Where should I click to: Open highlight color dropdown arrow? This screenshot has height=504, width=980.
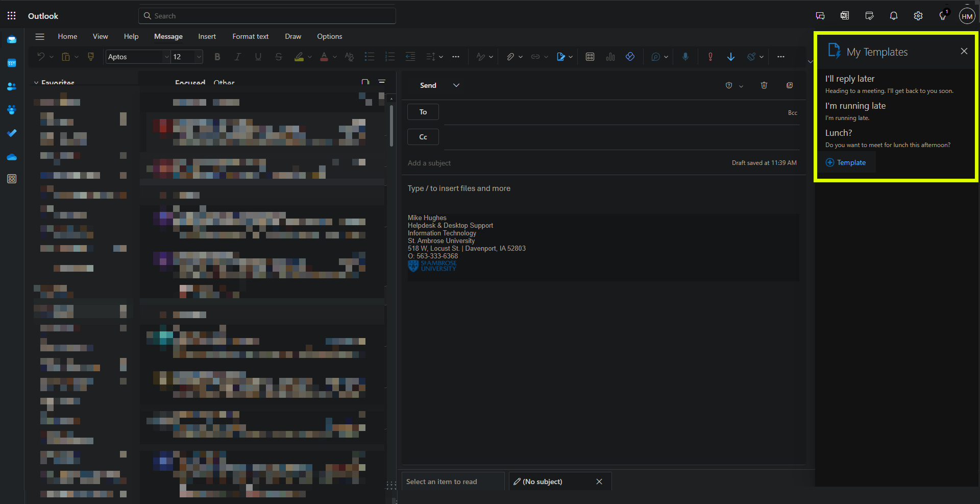click(x=310, y=57)
